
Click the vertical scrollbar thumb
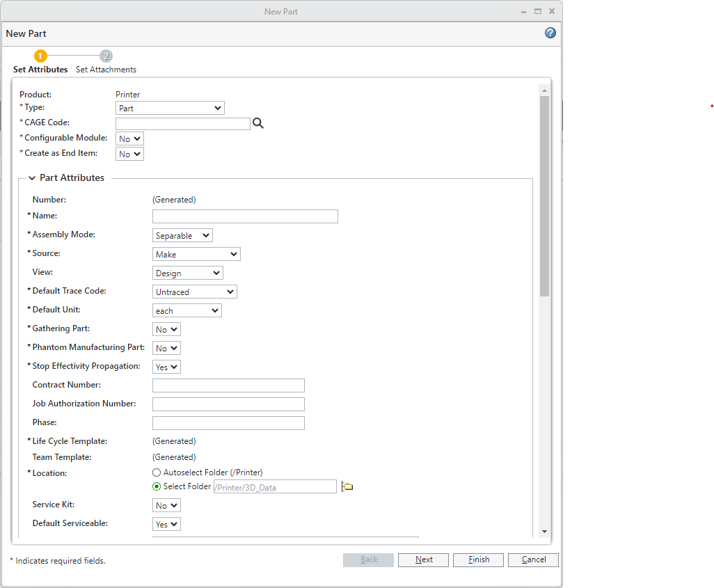pos(545,196)
